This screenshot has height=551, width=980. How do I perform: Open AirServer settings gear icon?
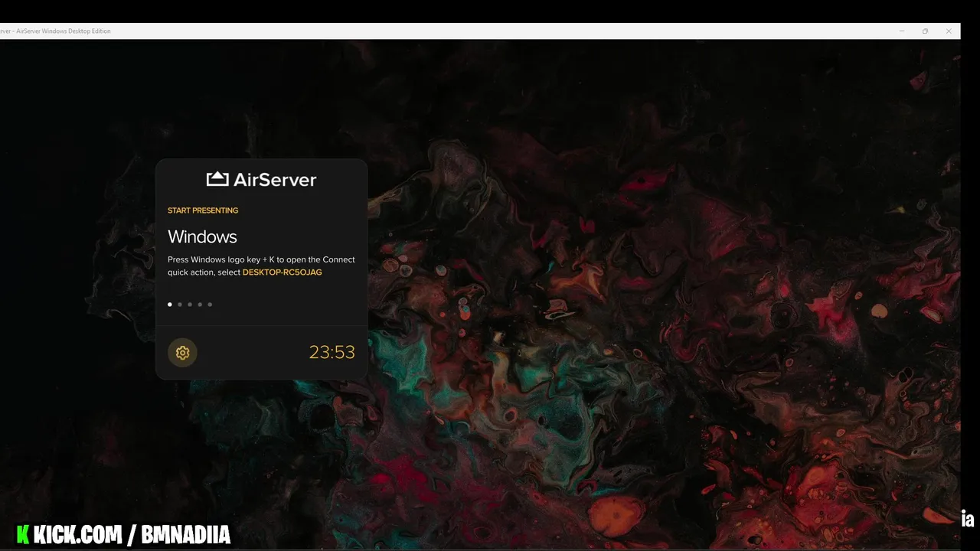click(x=182, y=353)
